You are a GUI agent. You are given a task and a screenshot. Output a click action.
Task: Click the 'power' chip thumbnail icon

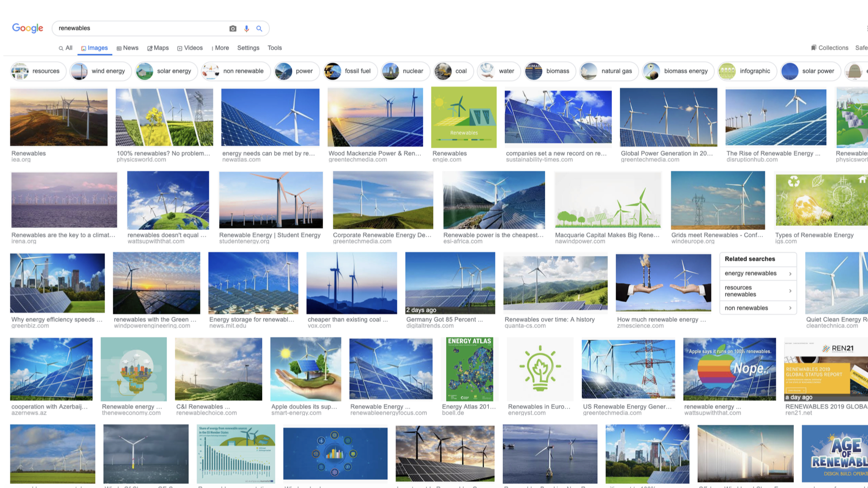[283, 71]
